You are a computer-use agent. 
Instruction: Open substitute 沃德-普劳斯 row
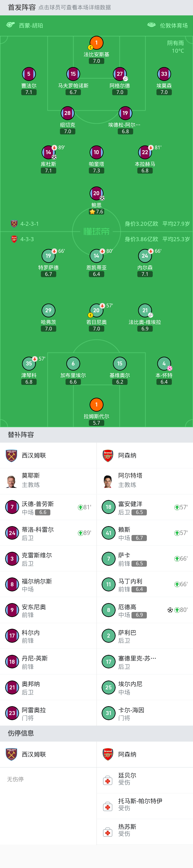pyautogui.click(x=48, y=507)
